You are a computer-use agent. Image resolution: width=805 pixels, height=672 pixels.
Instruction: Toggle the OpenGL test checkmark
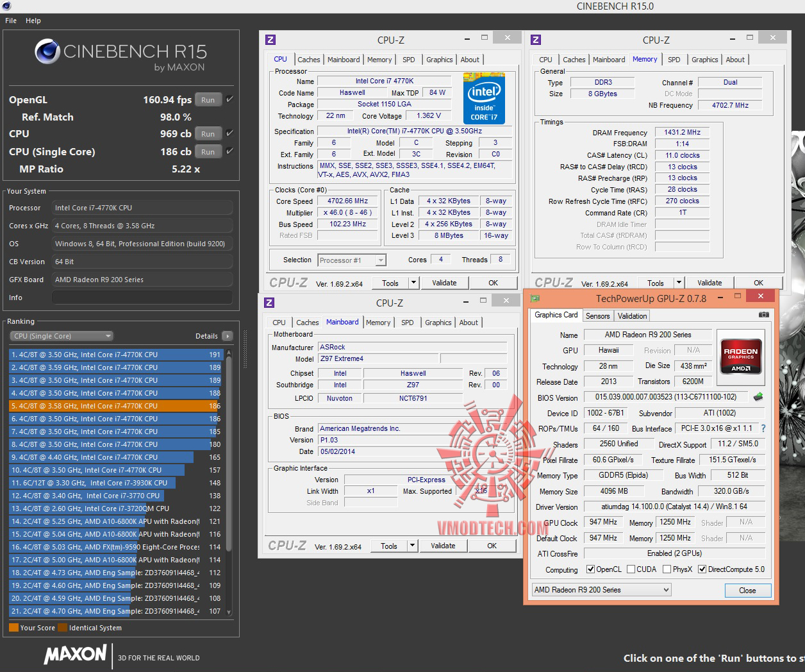tap(229, 99)
